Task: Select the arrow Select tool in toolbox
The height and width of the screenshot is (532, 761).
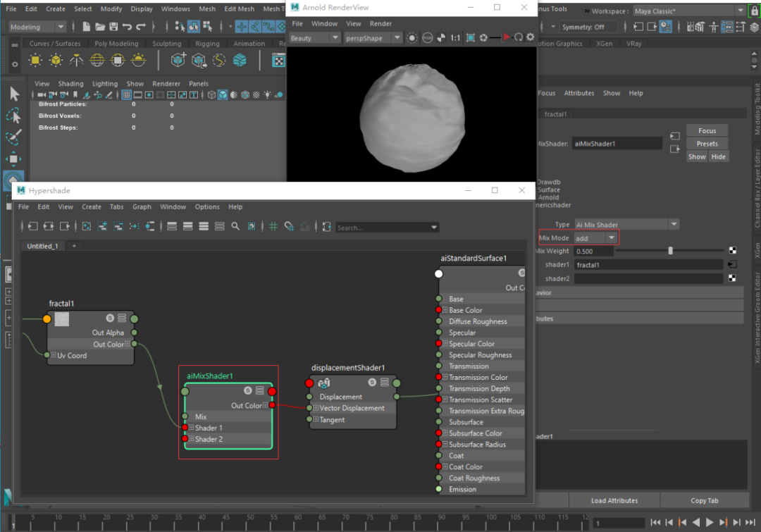Action: click(x=14, y=94)
